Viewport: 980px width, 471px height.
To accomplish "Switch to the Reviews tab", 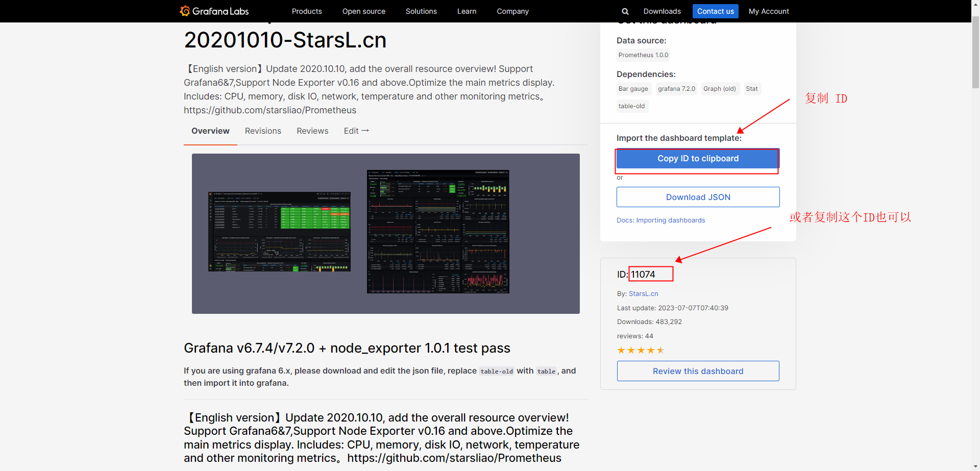I will pyautogui.click(x=312, y=131).
